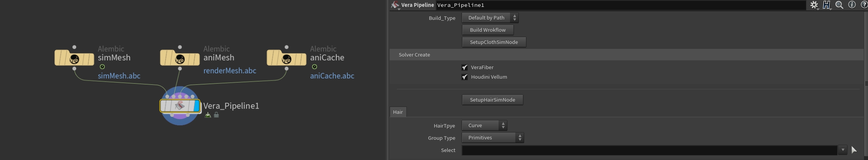Open the Select field dropdown arrow
The height and width of the screenshot is (160, 868).
click(x=842, y=150)
